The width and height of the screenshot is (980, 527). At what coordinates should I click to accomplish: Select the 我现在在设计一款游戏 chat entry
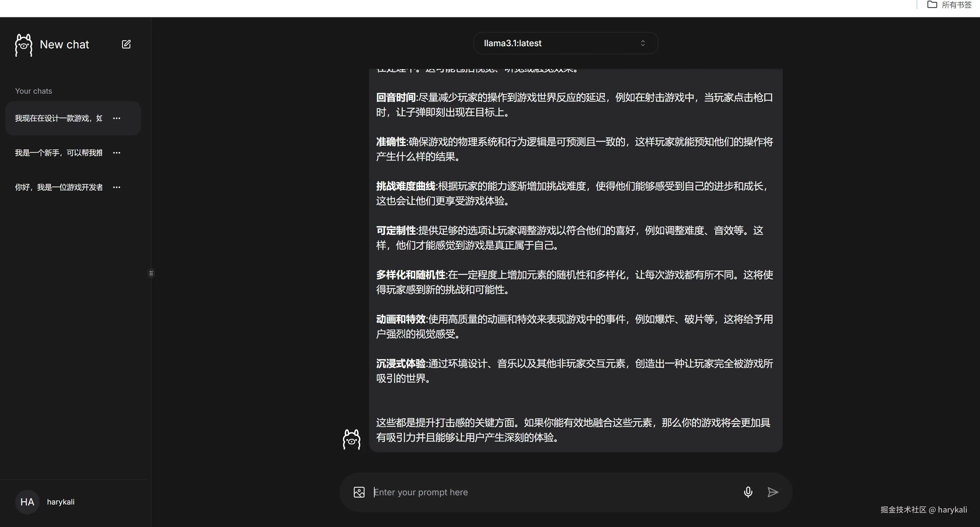click(x=58, y=118)
